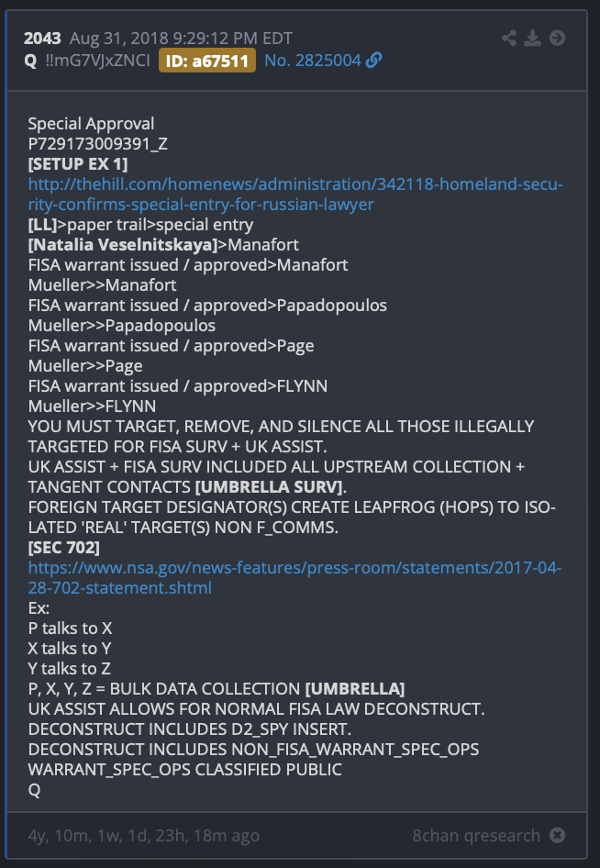Copy permalink using chain link icon
The image size is (600, 868).
coord(374,60)
